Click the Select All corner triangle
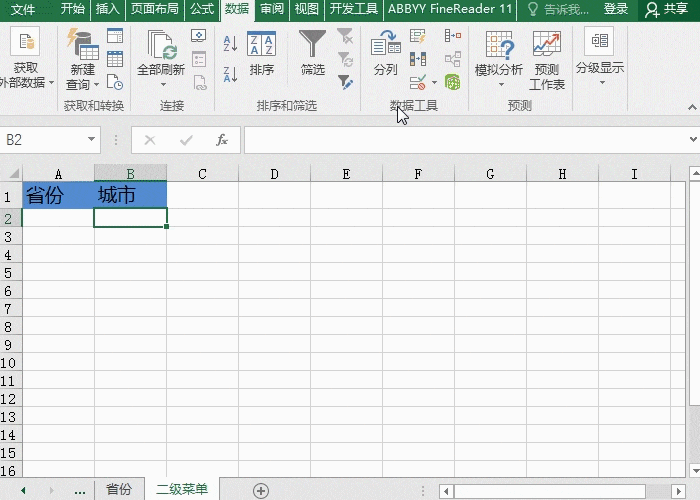This screenshot has width=700, height=500. point(13,173)
